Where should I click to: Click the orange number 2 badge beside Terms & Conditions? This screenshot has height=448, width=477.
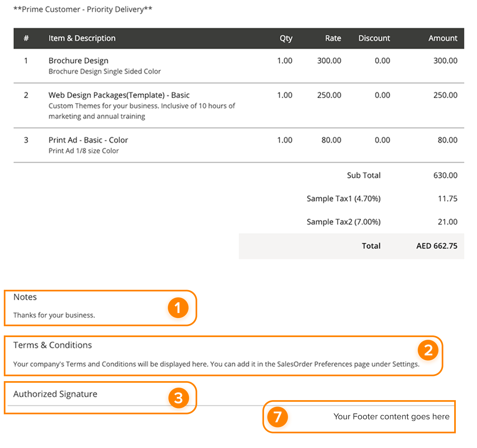click(428, 350)
